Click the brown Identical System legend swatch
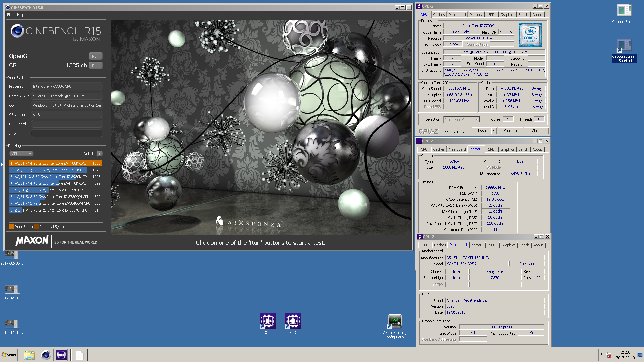The height and width of the screenshot is (362, 644). [37, 227]
